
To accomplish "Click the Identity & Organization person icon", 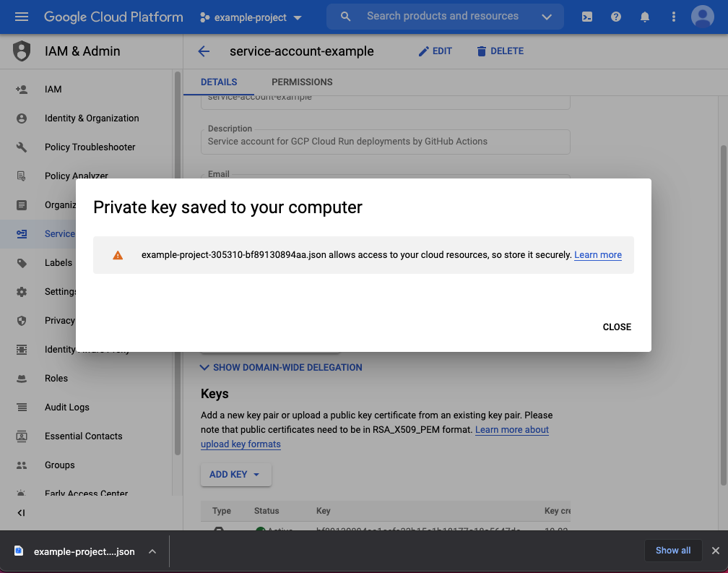I will (x=22, y=119).
